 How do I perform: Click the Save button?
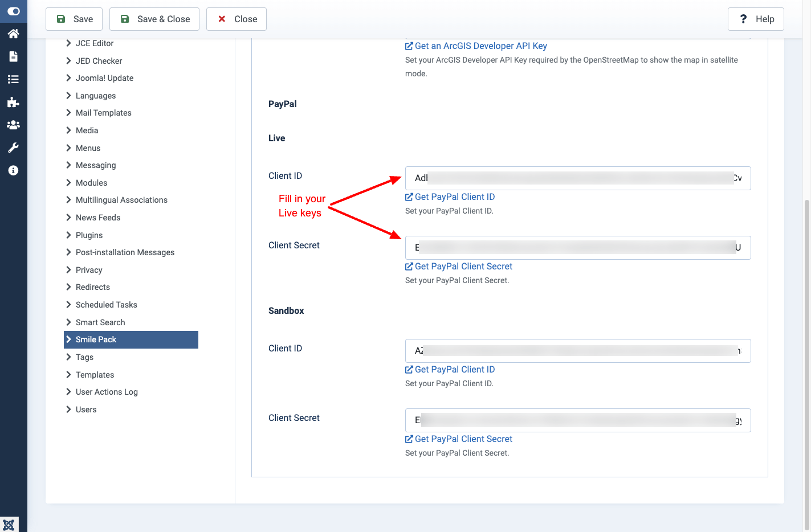74,19
